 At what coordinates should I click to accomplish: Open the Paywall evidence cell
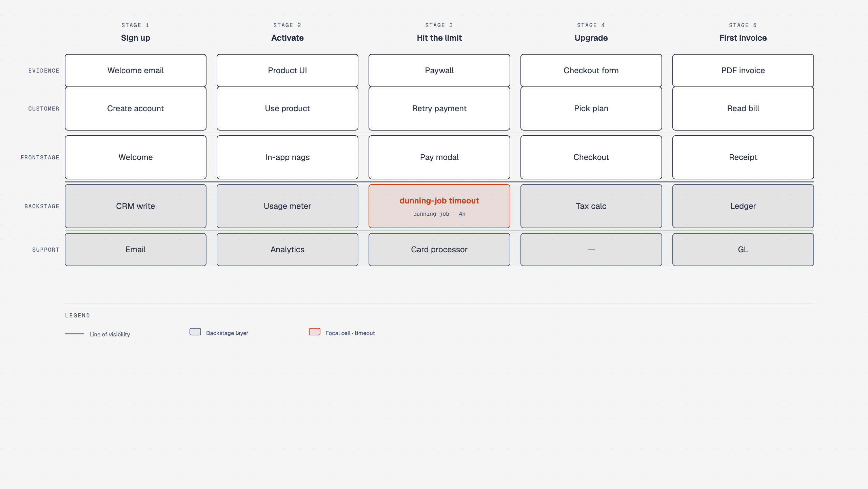(x=439, y=71)
